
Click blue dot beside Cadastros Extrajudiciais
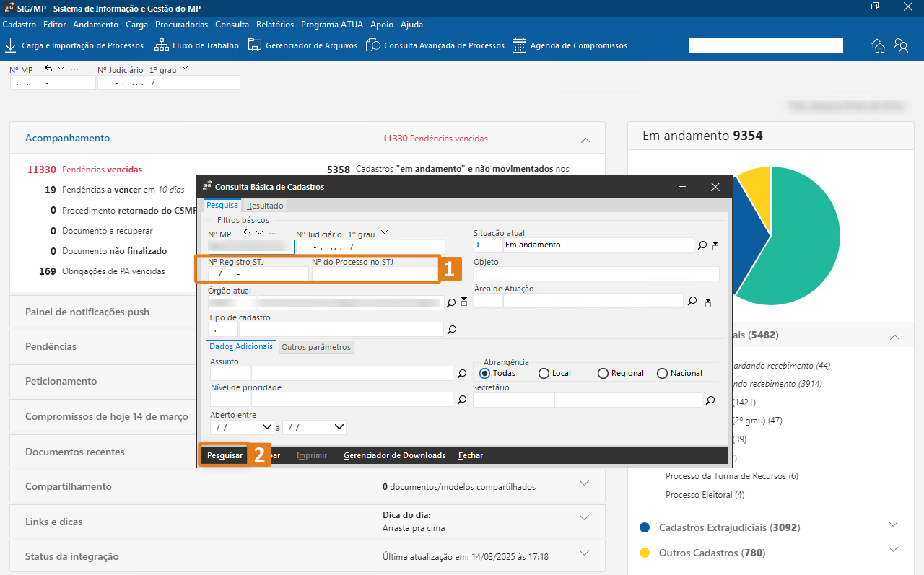645,527
